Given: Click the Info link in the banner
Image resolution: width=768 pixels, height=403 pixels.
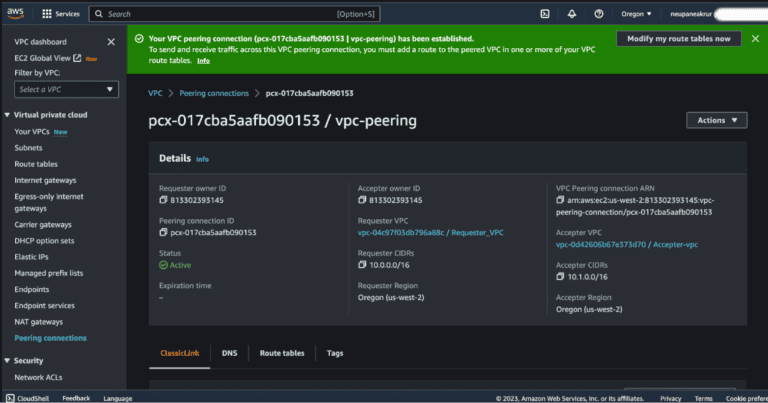Looking at the screenshot, I should 203,61.
